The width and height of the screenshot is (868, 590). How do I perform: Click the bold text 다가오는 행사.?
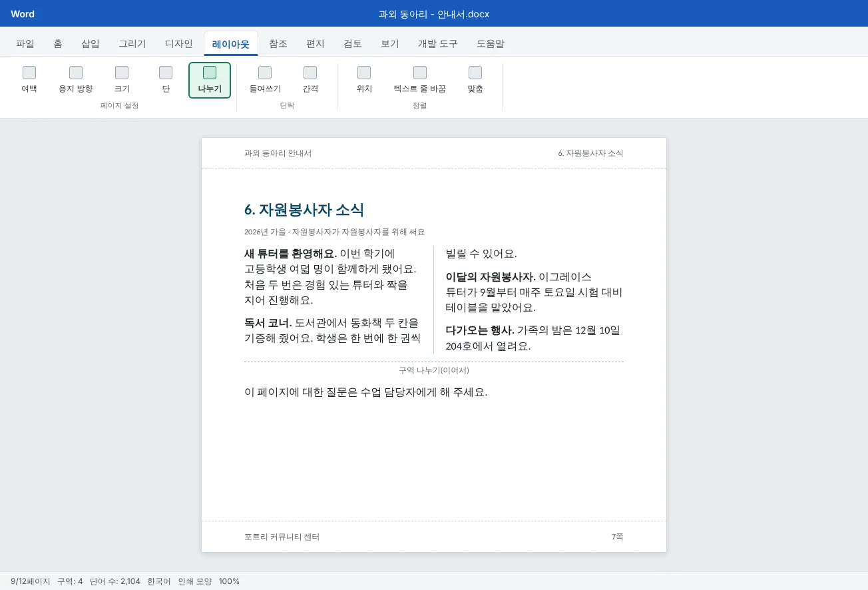(480, 330)
